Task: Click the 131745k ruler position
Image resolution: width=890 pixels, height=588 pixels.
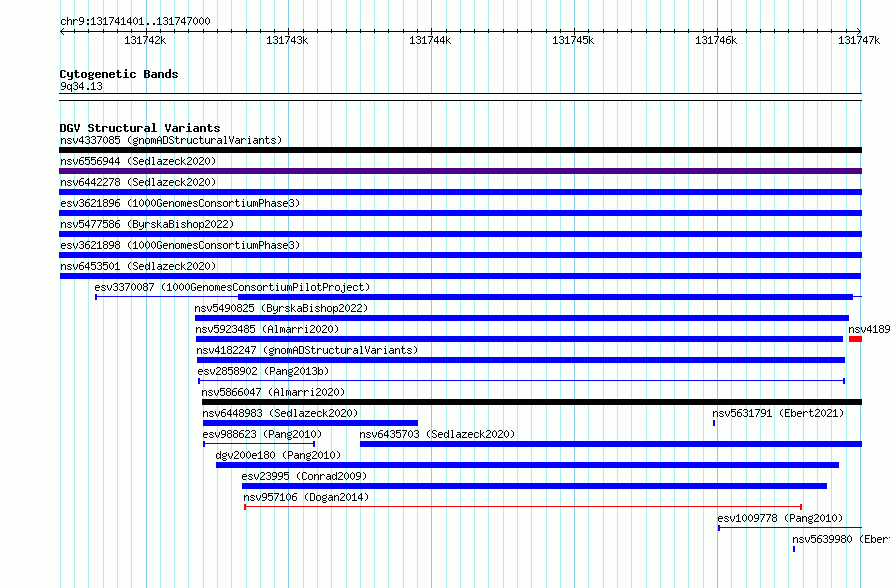Action: click(573, 40)
